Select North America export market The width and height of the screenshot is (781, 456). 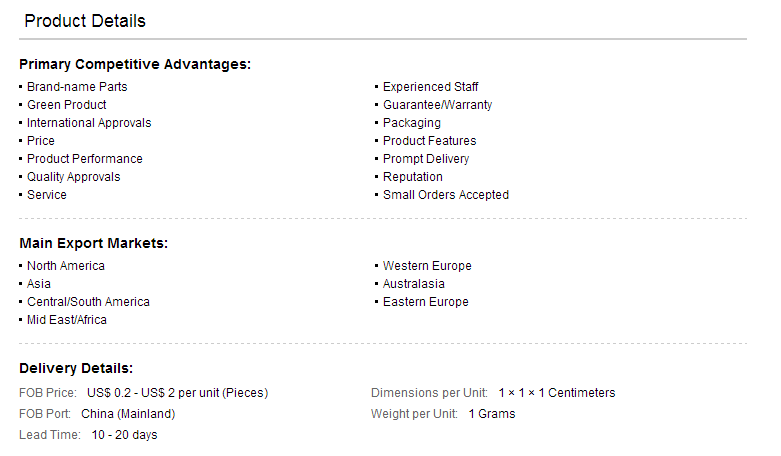(66, 266)
